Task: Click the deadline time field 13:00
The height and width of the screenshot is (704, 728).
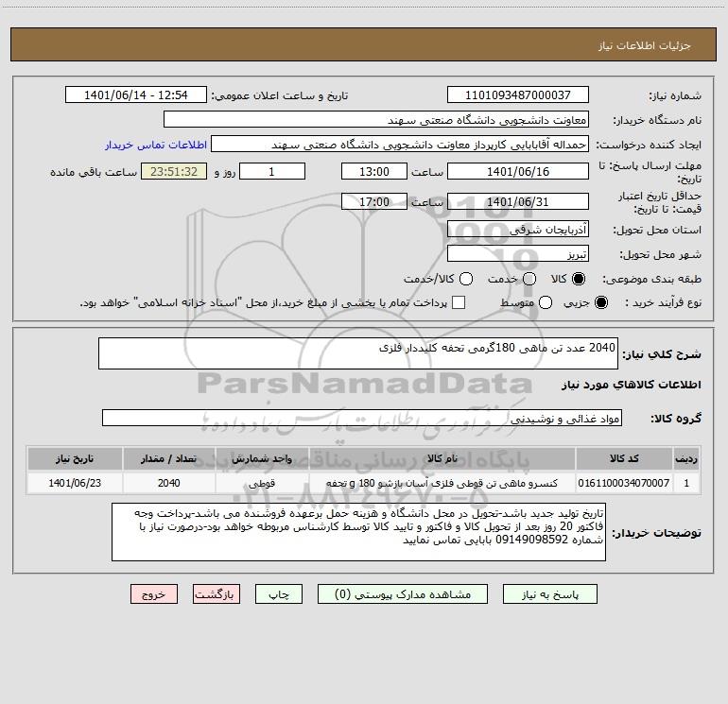Action: coord(374,171)
